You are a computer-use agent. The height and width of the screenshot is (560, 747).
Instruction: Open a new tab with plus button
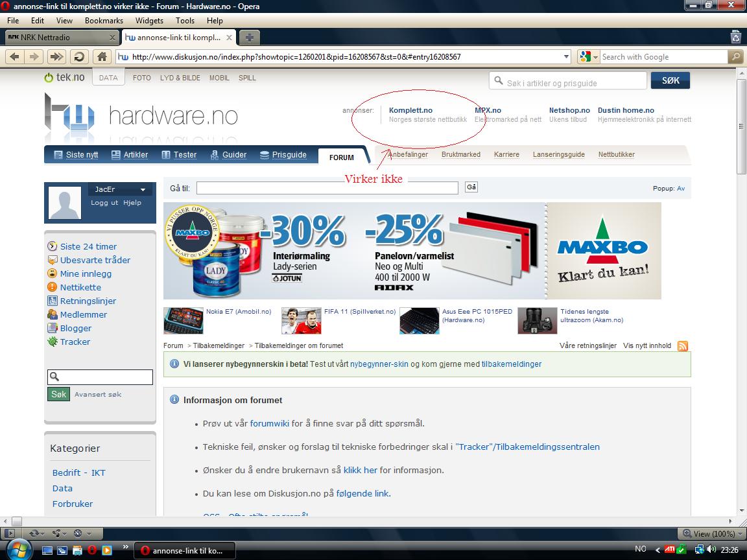pyautogui.click(x=249, y=37)
